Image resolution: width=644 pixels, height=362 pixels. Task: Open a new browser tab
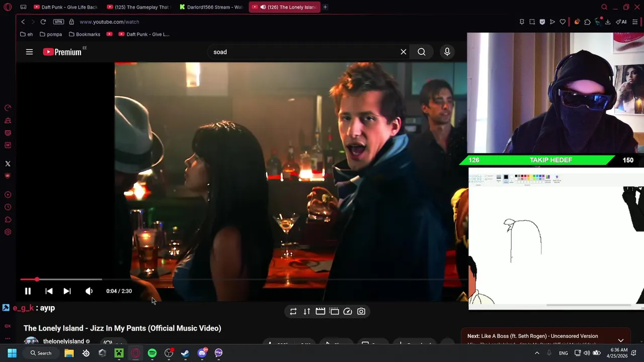pyautogui.click(x=326, y=7)
